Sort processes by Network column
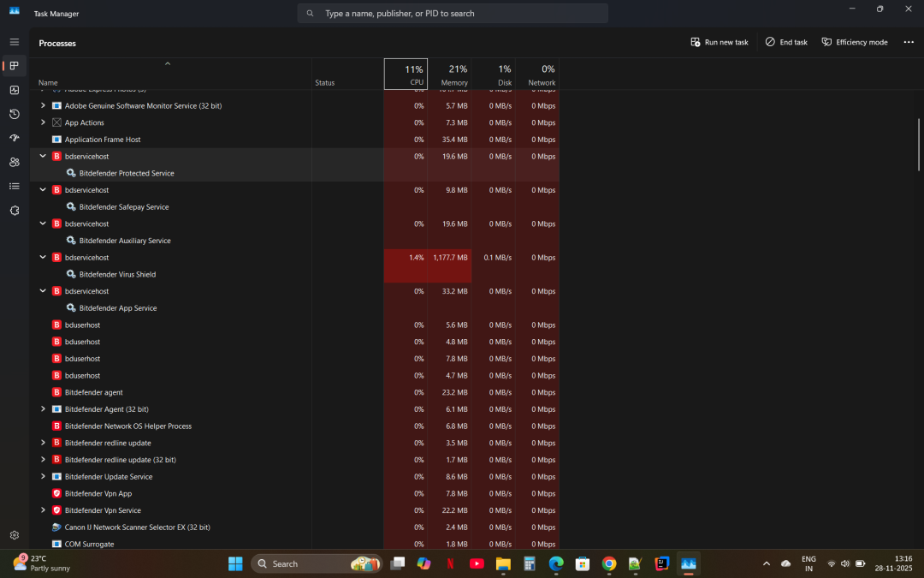 [x=537, y=74]
